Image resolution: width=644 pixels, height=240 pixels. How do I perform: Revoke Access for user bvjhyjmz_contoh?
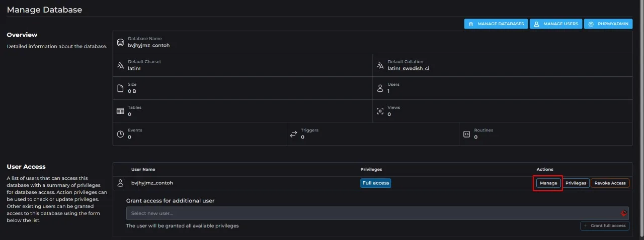point(610,183)
